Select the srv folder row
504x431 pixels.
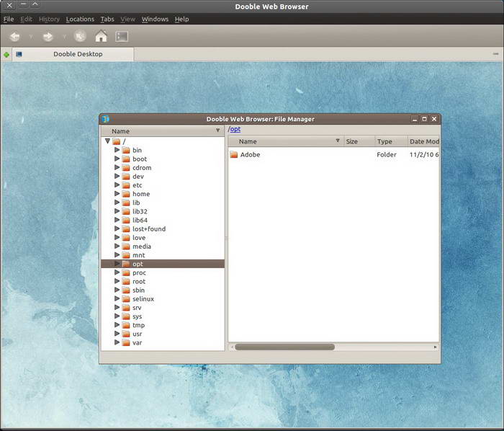point(163,308)
